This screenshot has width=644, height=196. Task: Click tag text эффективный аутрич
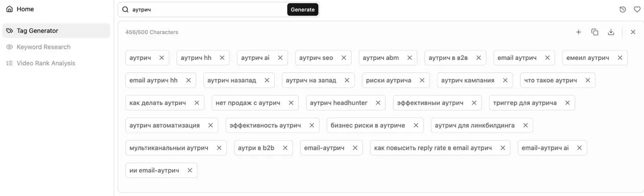coord(430,103)
